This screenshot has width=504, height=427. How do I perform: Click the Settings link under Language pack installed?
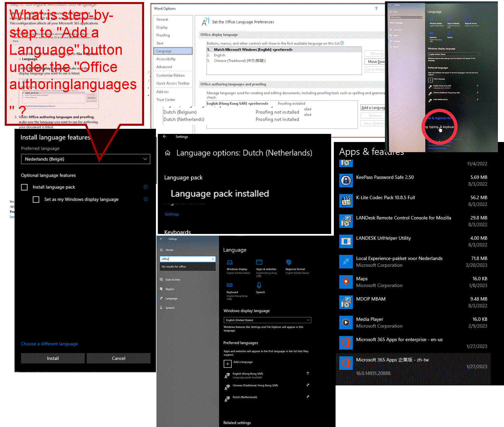(x=172, y=214)
